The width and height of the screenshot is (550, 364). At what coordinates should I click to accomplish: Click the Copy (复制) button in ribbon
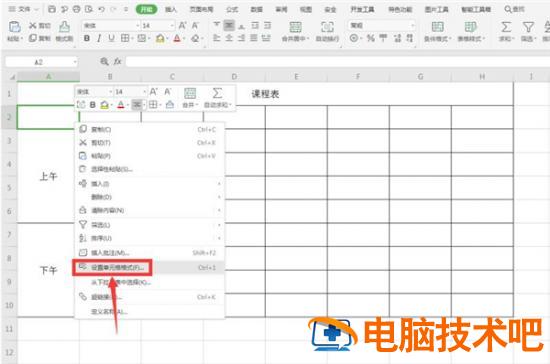(39, 38)
